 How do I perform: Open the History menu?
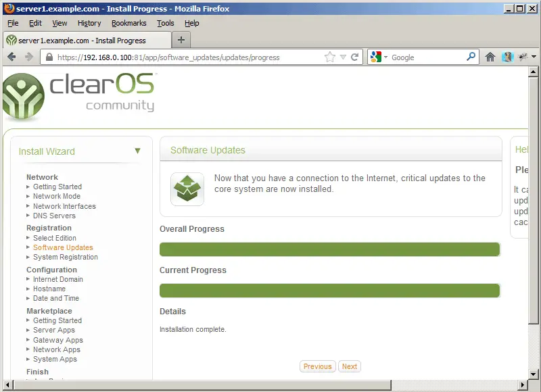click(x=89, y=23)
